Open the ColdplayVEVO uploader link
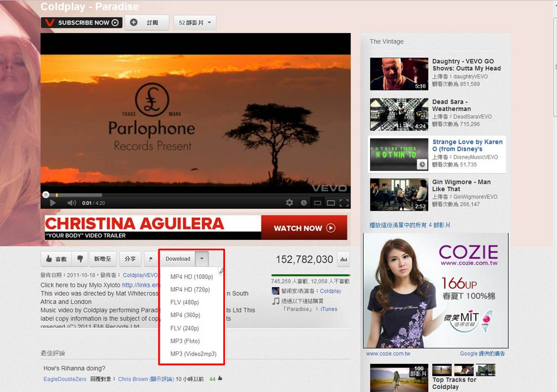Screen dimensions: 557x392 pos(140,275)
